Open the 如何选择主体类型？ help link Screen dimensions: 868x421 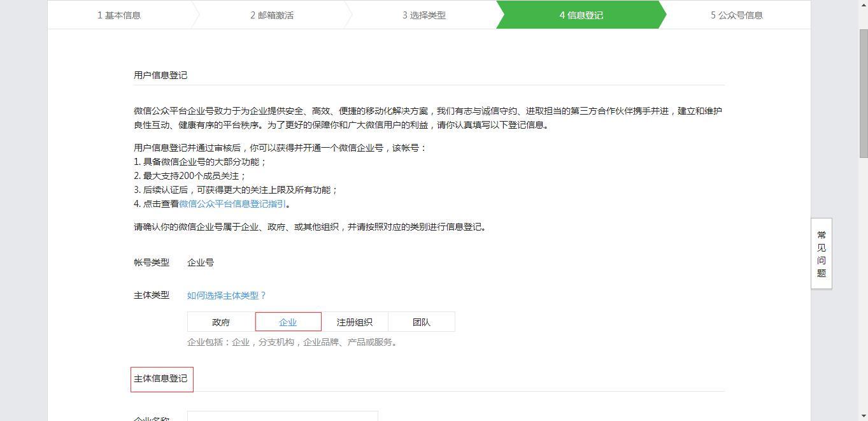(x=227, y=296)
